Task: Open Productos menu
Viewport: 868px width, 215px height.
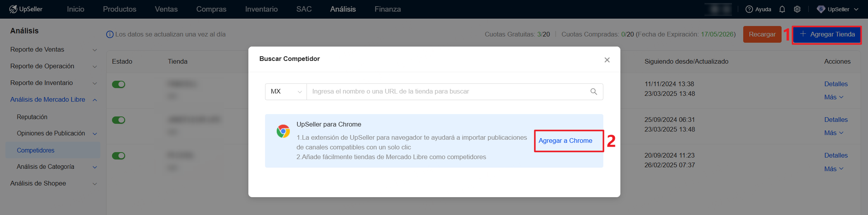Action: point(120,9)
